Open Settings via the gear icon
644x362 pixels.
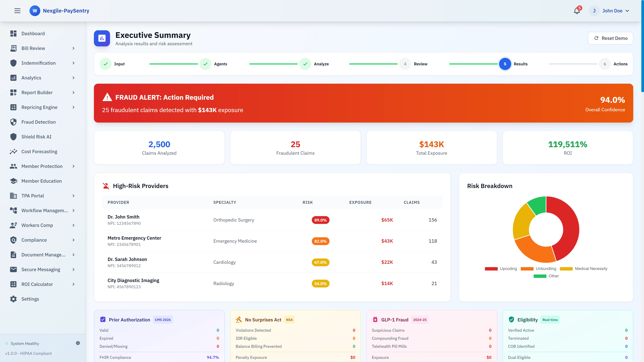coord(13,299)
